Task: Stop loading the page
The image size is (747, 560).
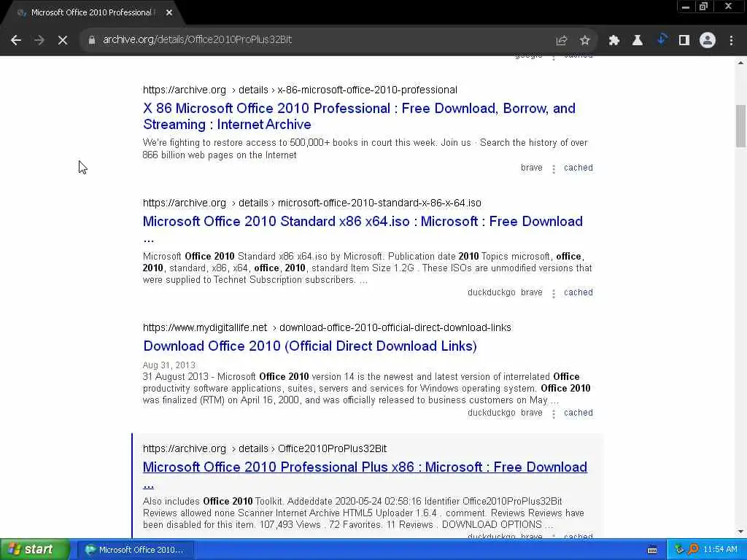Action: pos(63,40)
